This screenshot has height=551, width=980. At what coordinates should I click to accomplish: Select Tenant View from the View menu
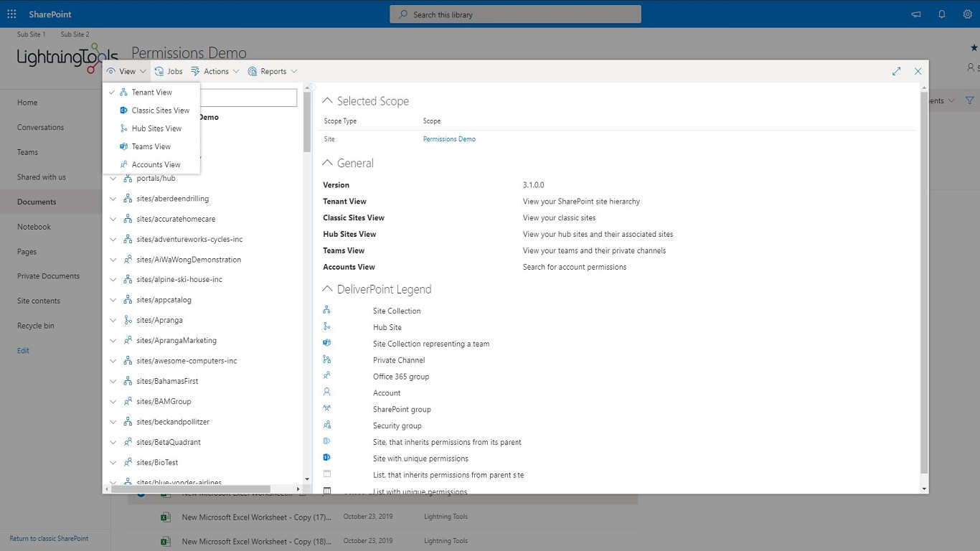(151, 92)
